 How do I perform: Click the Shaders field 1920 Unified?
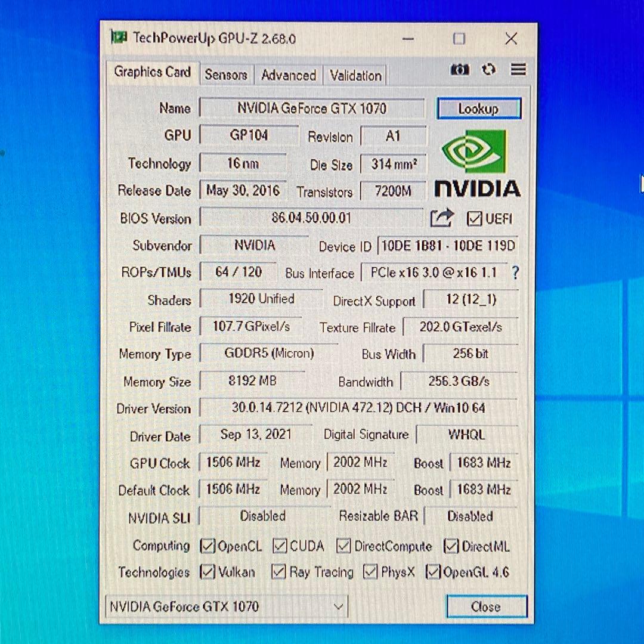[x=261, y=299]
